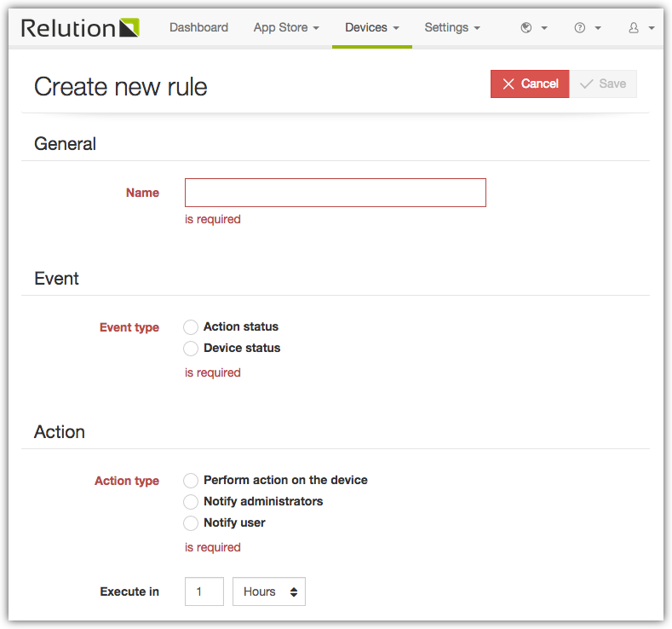Focus the Name input field
The width and height of the screenshot is (672, 629).
(x=335, y=193)
